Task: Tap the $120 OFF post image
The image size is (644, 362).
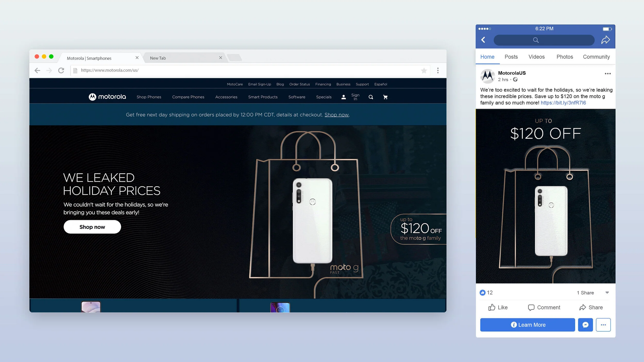Action: (545, 196)
